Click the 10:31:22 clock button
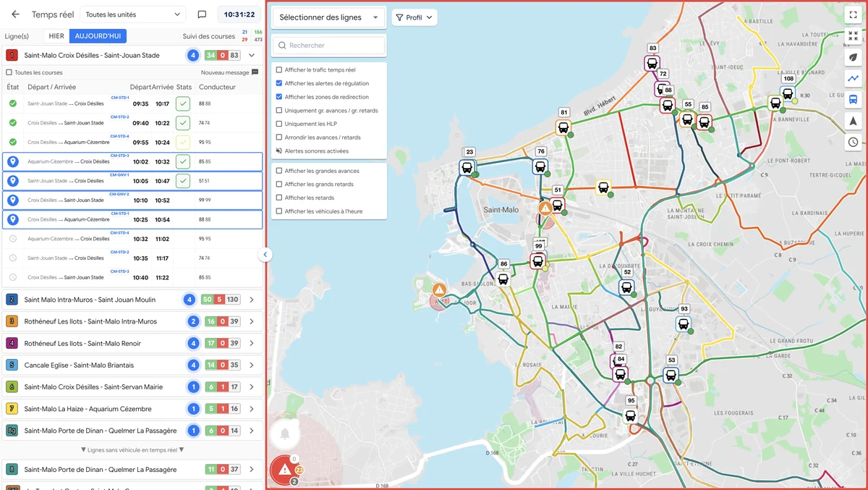Viewport: 868px width, 490px height. (239, 14)
